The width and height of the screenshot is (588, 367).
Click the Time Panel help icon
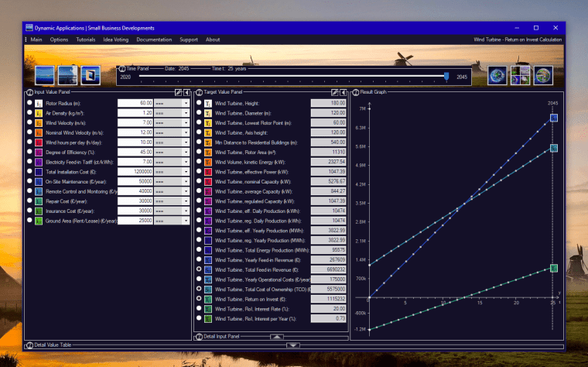[122, 69]
